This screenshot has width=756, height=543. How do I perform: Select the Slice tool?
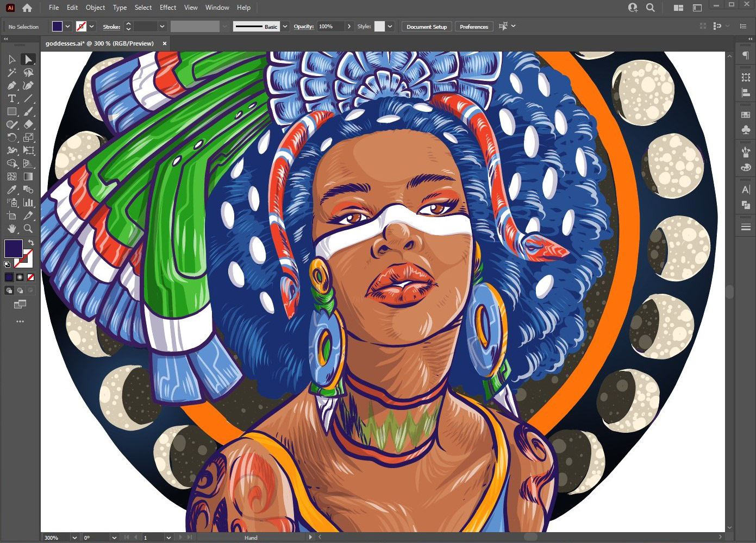[x=28, y=216]
